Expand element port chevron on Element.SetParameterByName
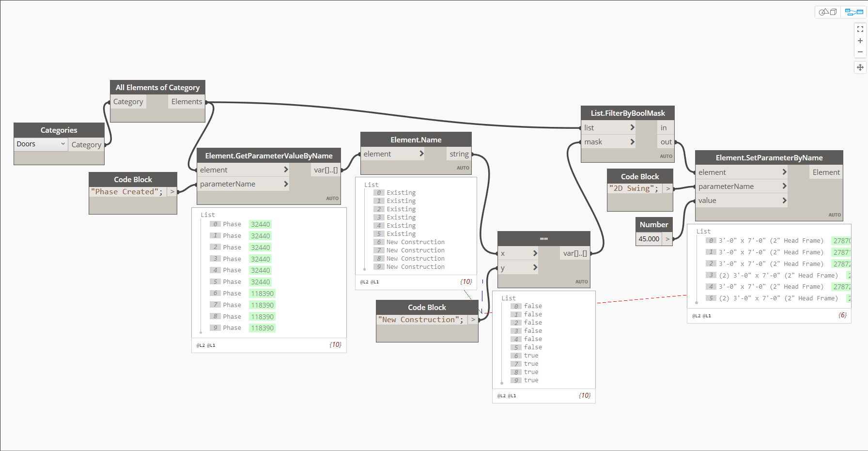This screenshot has height=451, width=868. [x=784, y=172]
